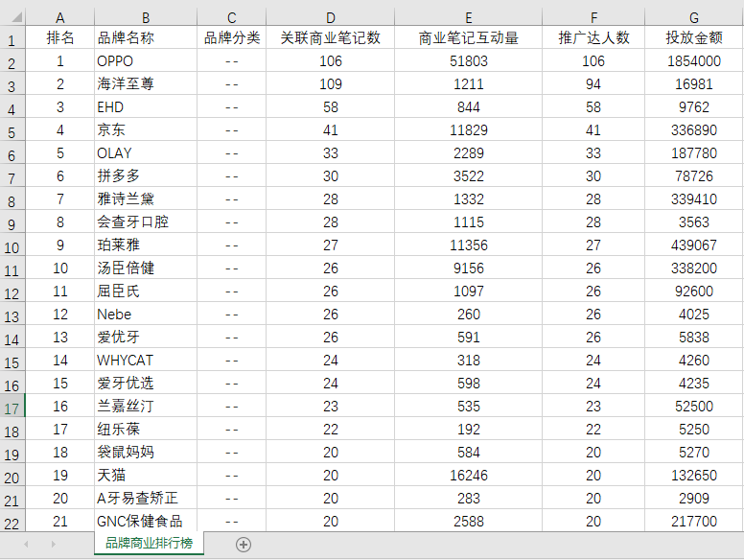Select the OPPO brand cell
The image size is (744, 560).
[146, 60]
